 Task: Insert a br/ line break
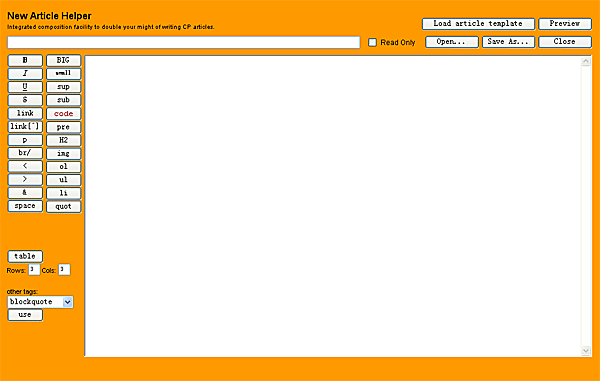click(25, 153)
